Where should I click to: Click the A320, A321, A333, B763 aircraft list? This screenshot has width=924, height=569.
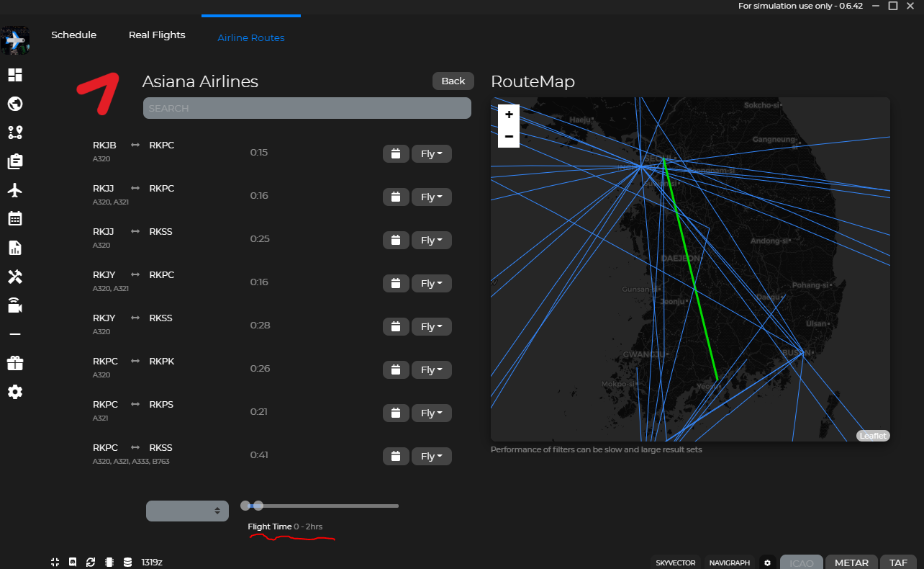click(x=131, y=461)
